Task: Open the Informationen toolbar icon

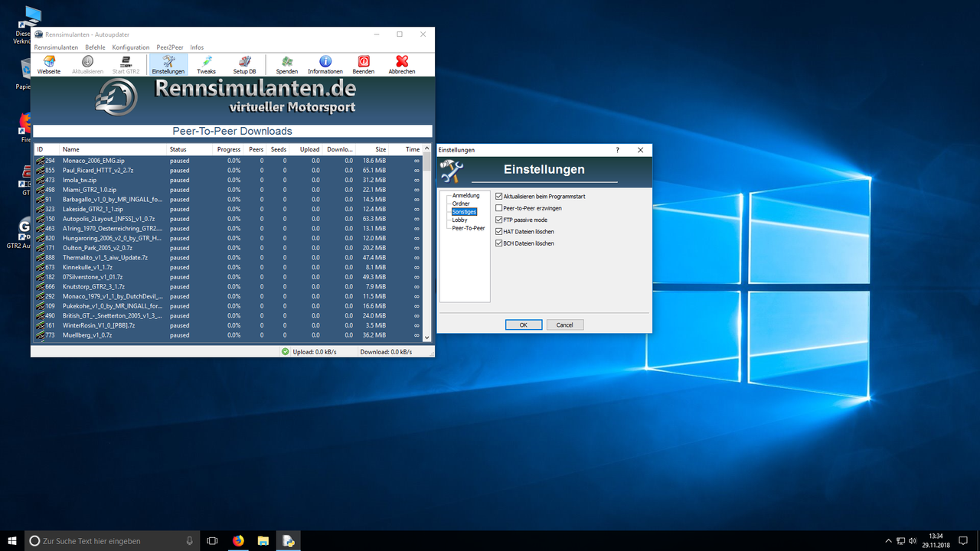Action: (x=325, y=64)
